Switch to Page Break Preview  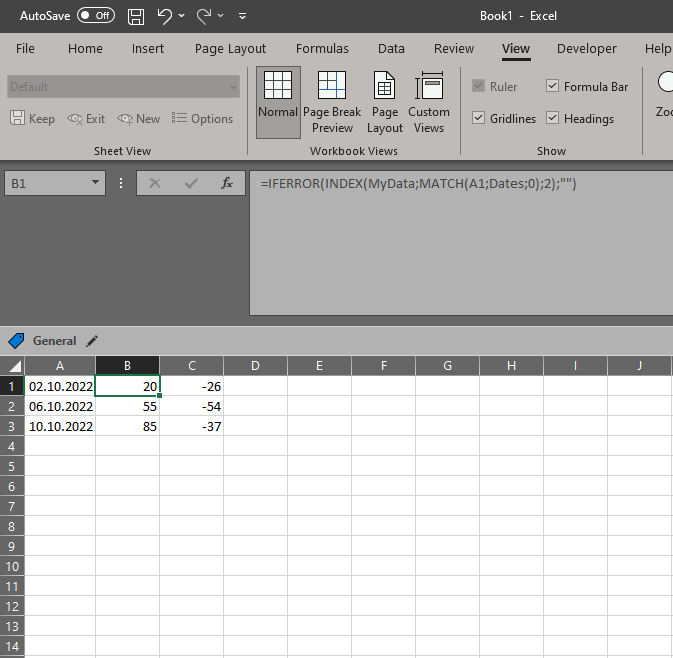(333, 102)
